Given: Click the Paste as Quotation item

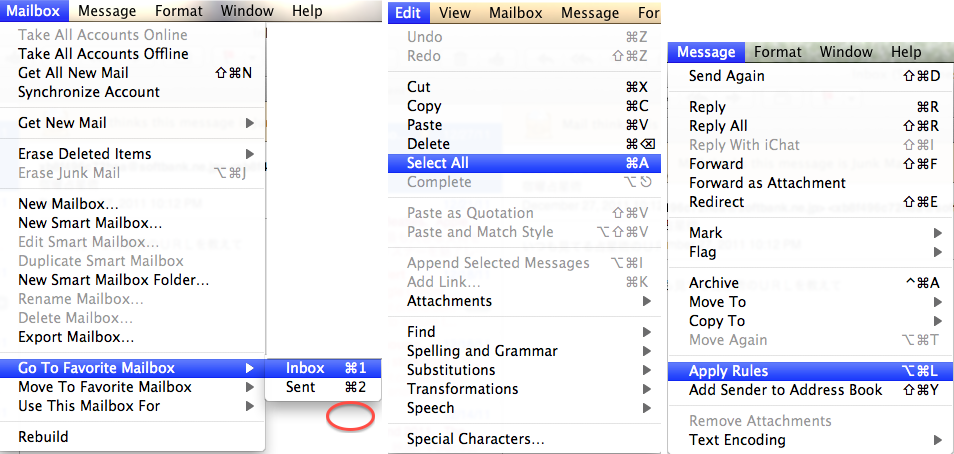Looking at the screenshot, I should (524, 213).
